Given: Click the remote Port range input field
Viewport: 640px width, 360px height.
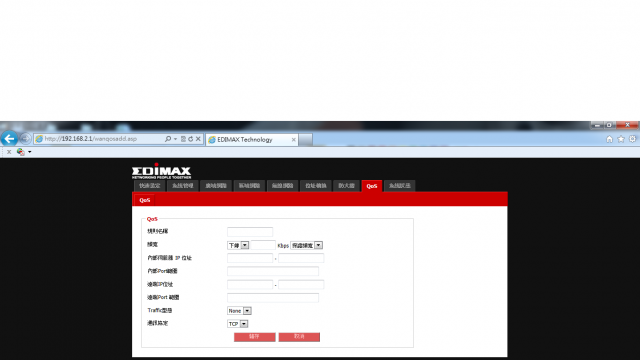Looking at the screenshot, I should (x=273, y=298).
